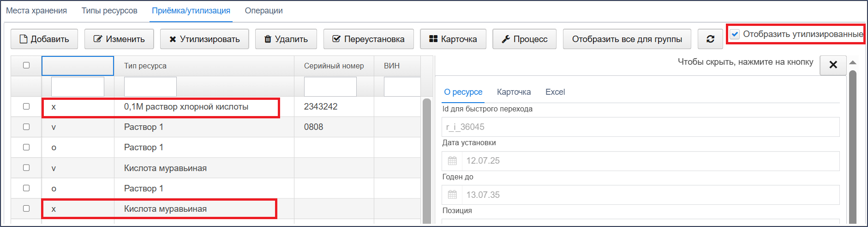Click the Удалить button
The width and height of the screenshot is (868, 227).
click(286, 39)
